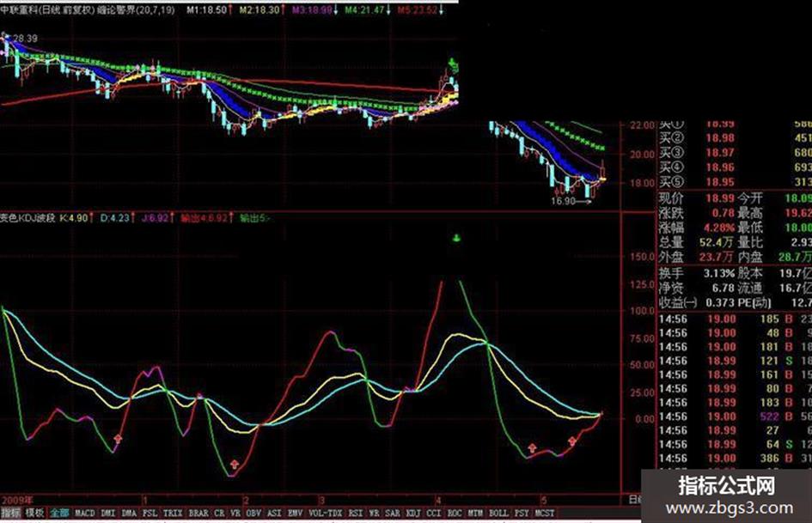Select the PSY indicator tab

point(522,513)
